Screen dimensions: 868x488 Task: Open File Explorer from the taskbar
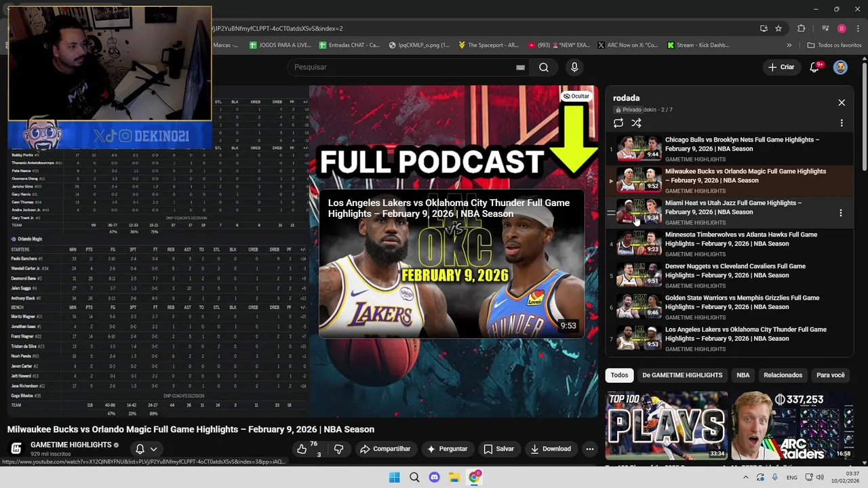click(x=454, y=477)
